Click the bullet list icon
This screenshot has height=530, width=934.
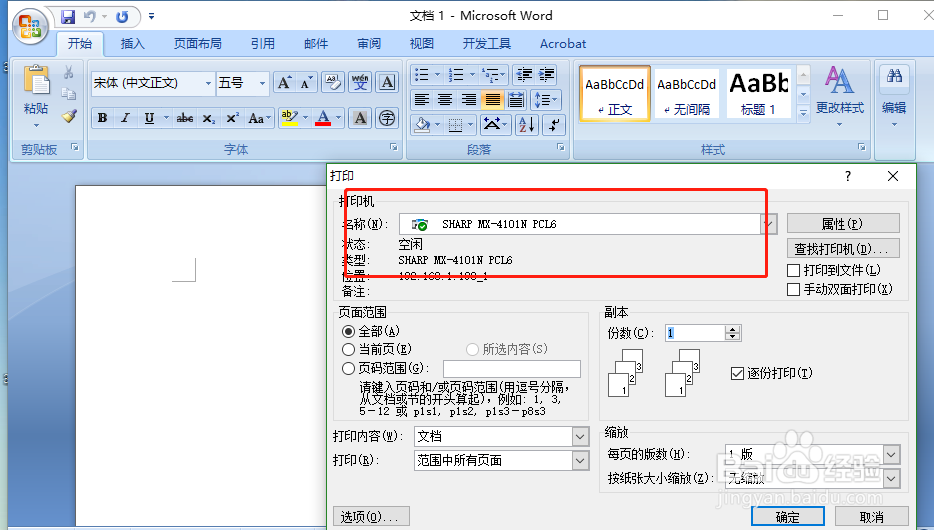(x=422, y=75)
